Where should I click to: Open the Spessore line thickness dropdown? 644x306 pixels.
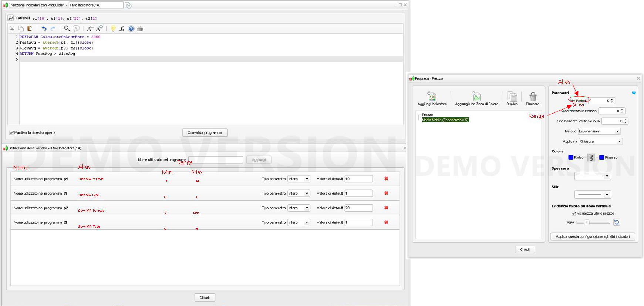coord(593,176)
